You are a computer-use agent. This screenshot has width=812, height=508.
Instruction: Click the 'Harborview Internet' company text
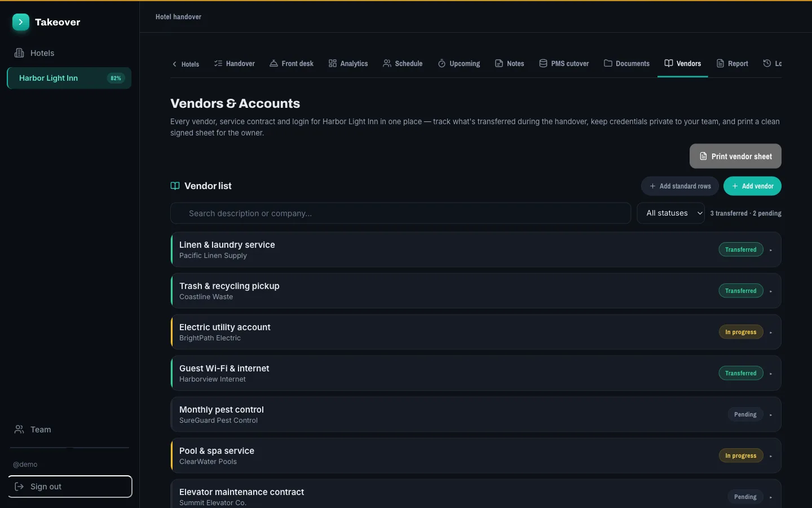[213, 379]
